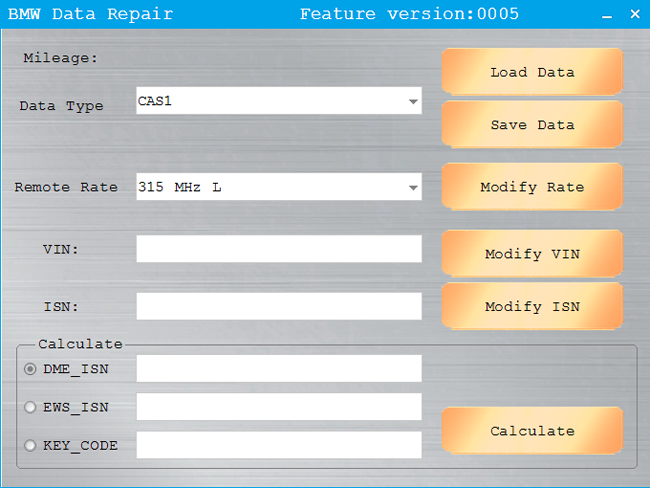Image resolution: width=650 pixels, height=488 pixels.
Task: Close the BMW Data Repair window
Action: tap(635, 14)
